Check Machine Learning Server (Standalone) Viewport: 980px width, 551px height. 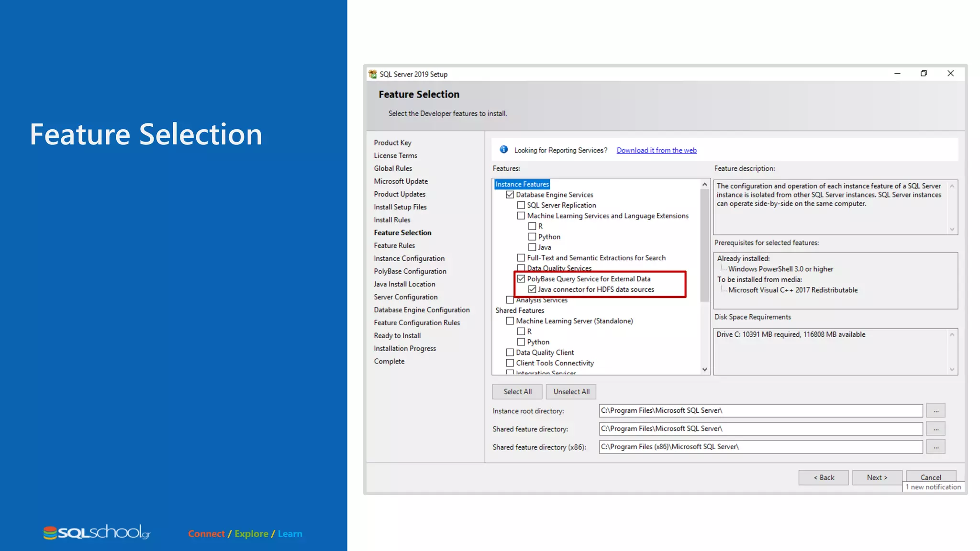(x=510, y=321)
